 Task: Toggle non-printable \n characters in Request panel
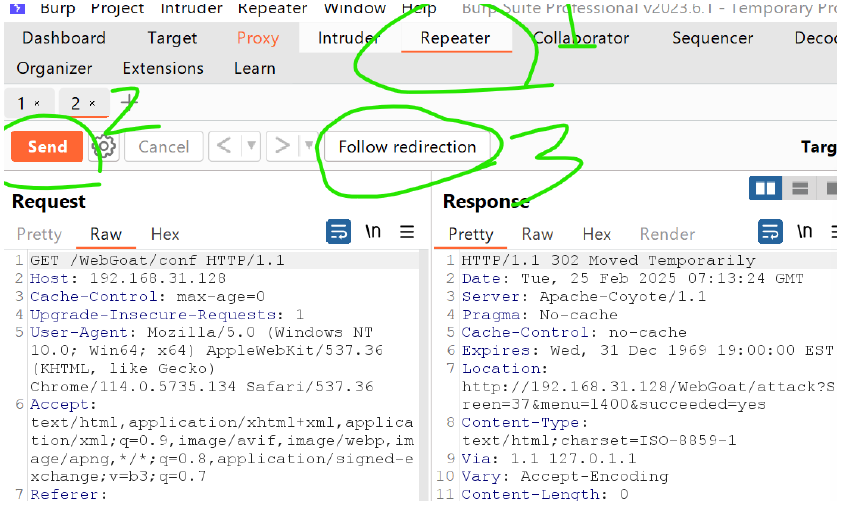click(373, 232)
